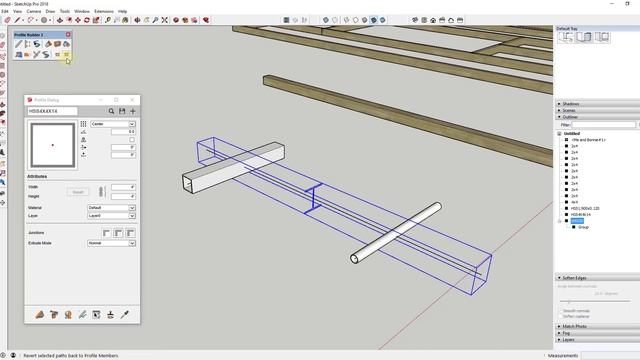Viewport: 640px width, 360px height.
Task: Select the middle Junctions style button
Action: (118, 233)
